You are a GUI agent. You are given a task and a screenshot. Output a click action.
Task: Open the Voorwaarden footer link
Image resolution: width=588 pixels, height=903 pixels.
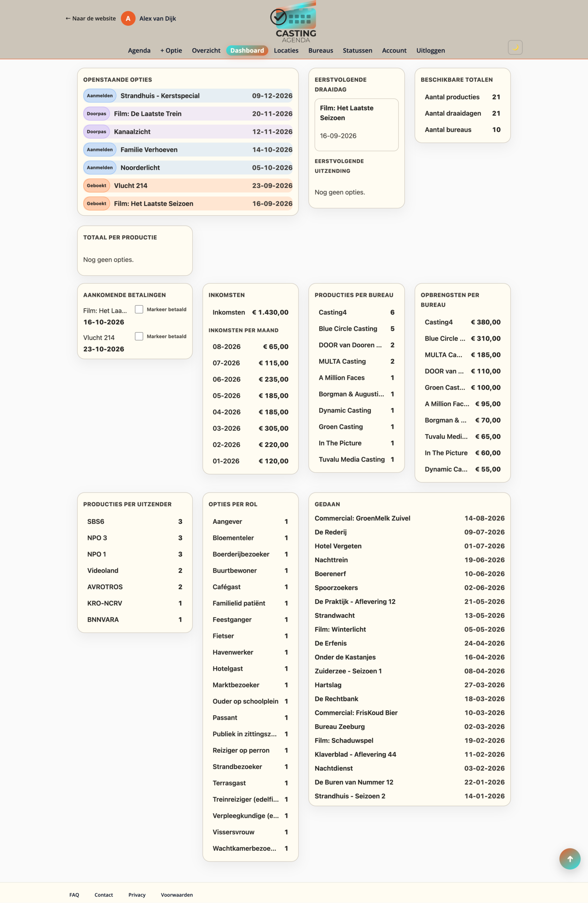tap(177, 895)
